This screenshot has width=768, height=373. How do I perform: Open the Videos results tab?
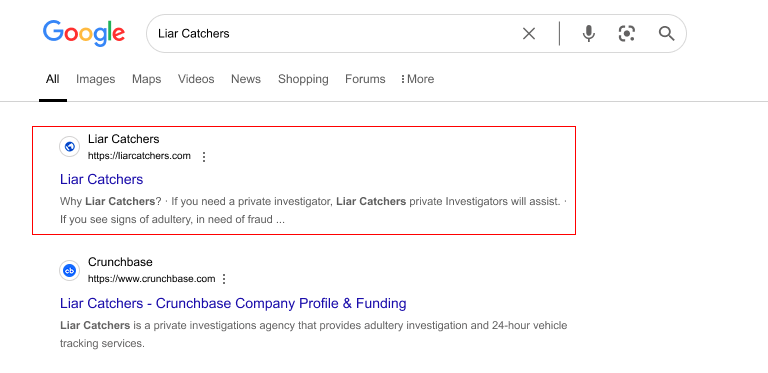(x=196, y=79)
